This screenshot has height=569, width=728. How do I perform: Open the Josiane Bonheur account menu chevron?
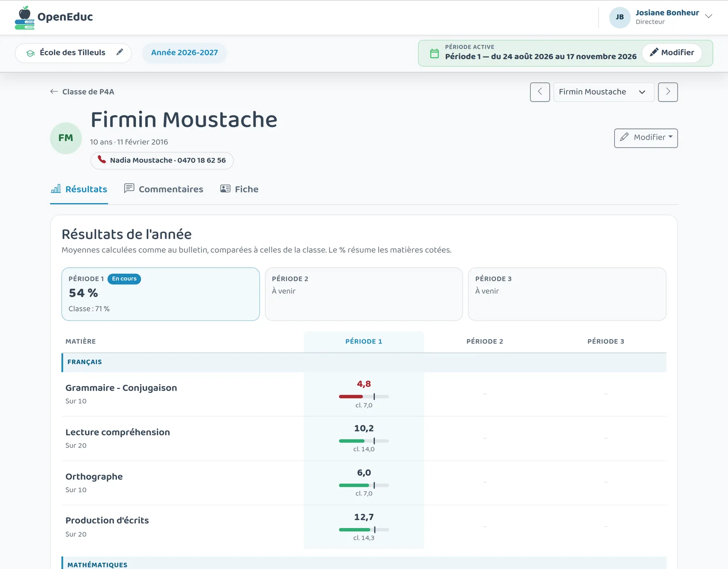point(708,16)
